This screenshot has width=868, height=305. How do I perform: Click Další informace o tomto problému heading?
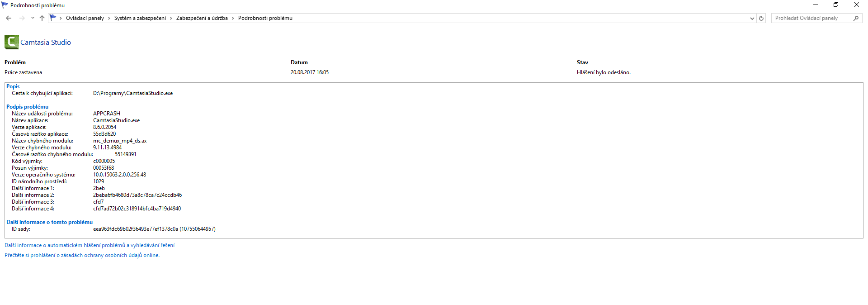point(49,222)
